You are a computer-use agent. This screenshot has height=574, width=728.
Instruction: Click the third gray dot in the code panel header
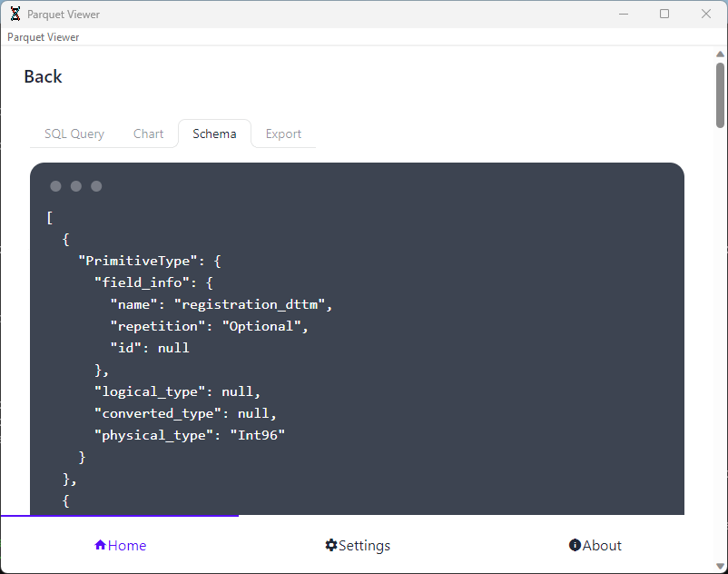pos(96,186)
